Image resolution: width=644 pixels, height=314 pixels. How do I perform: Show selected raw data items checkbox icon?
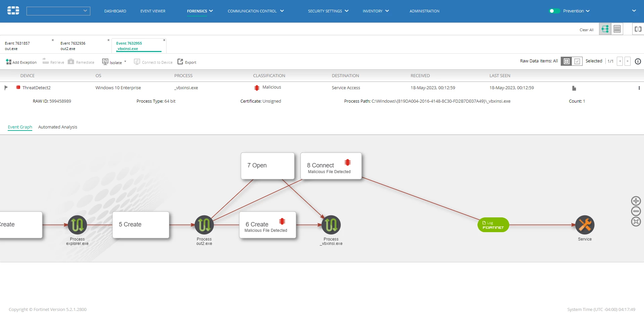coord(577,61)
